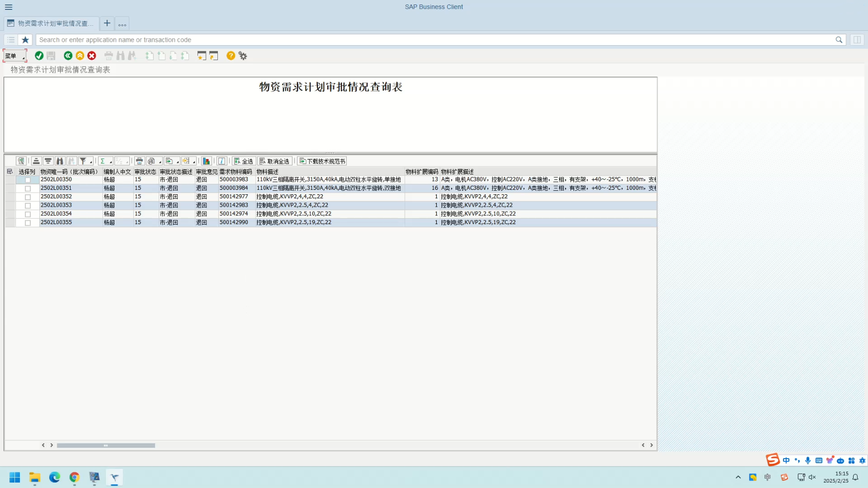Click the red Cancel icon
The height and width of the screenshot is (488, 868).
point(92,56)
